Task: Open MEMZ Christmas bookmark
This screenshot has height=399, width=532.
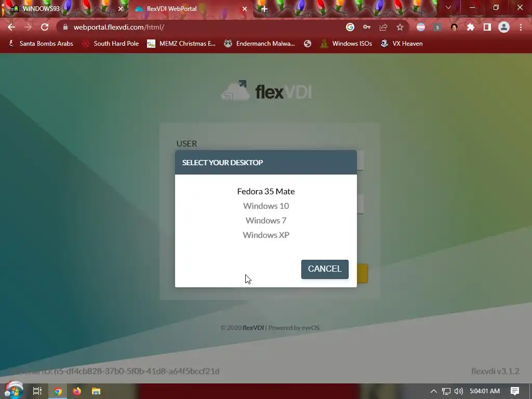Action: pos(181,44)
